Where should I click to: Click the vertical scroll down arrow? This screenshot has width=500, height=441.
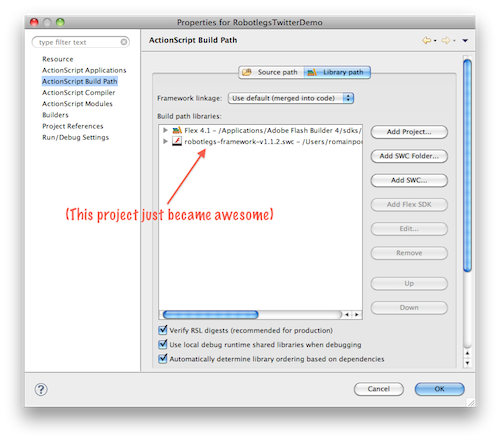click(467, 363)
